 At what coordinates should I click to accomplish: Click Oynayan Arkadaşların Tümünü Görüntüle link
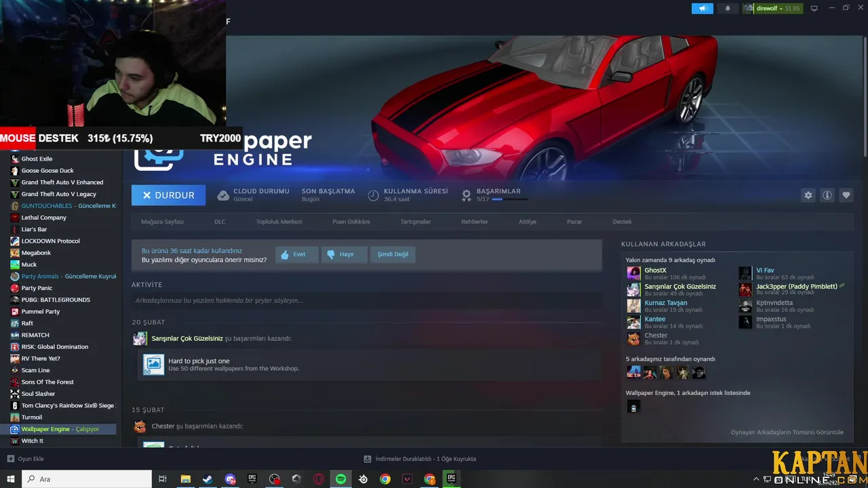coord(787,432)
